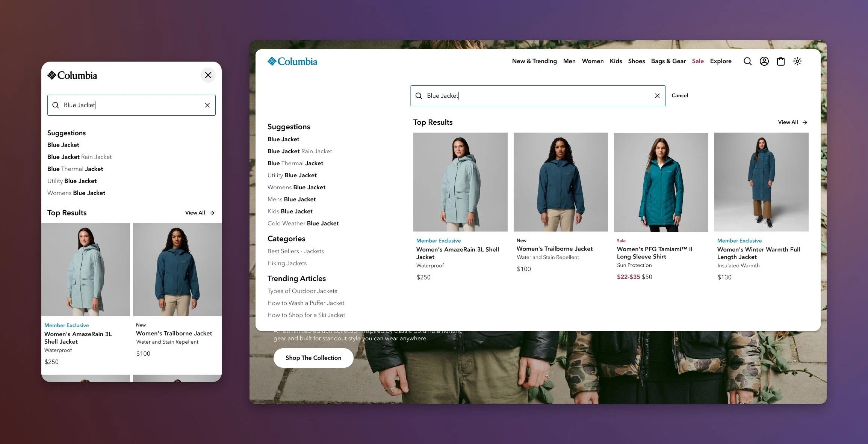Image resolution: width=868 pixels, height=444 pixels.
Task: Open the account profile icon
Action: pyautogui.click(x=764, y=61)
